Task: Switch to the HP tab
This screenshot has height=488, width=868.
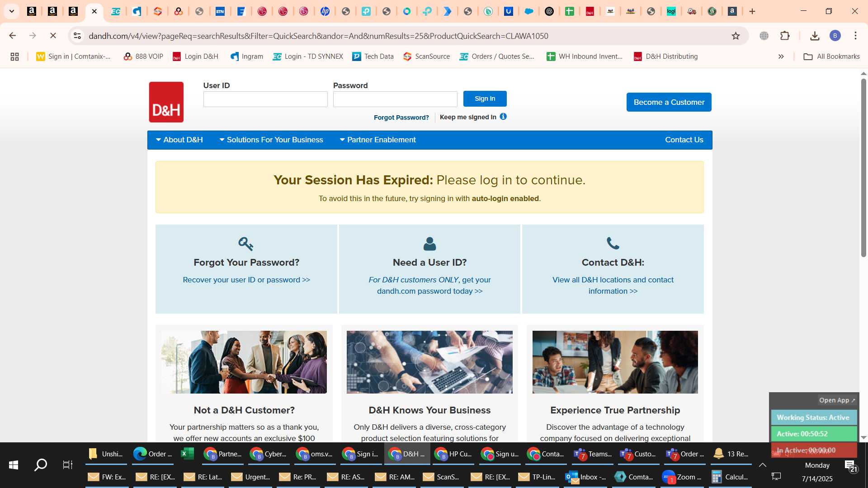Action: coord(325,11)
